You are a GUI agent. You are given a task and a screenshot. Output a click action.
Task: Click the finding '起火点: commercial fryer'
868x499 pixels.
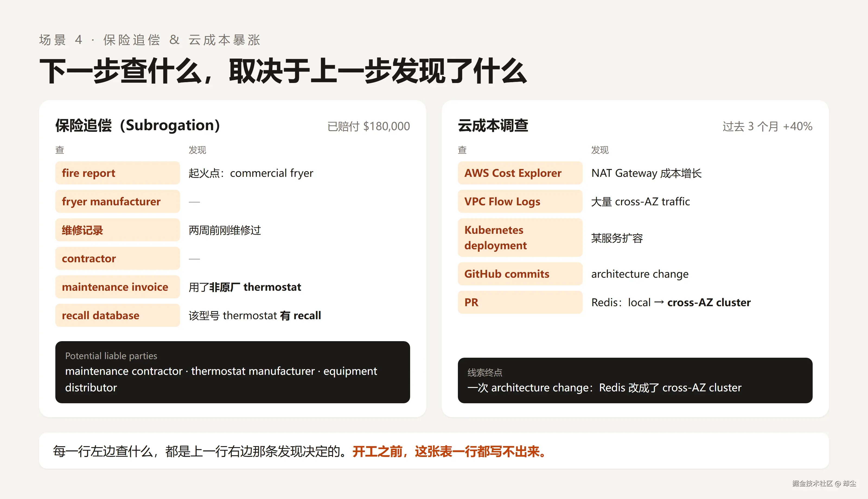click(251, 173)
